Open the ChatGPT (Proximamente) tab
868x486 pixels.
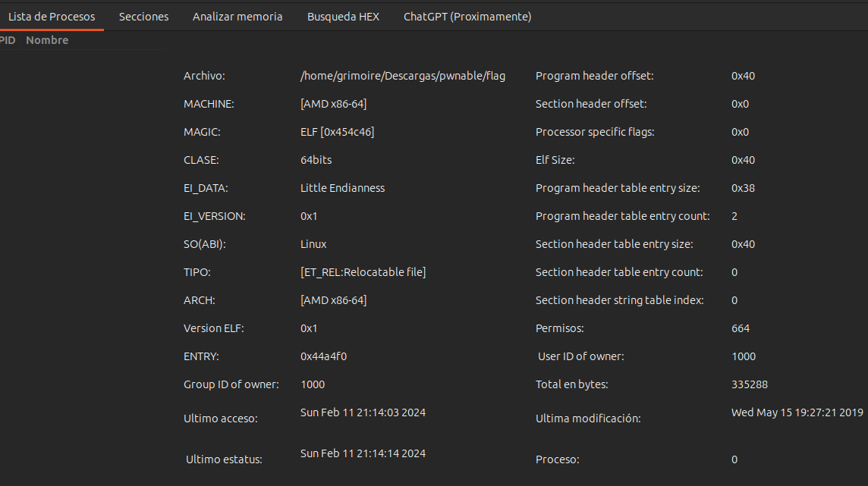click(x=467, y=17)
